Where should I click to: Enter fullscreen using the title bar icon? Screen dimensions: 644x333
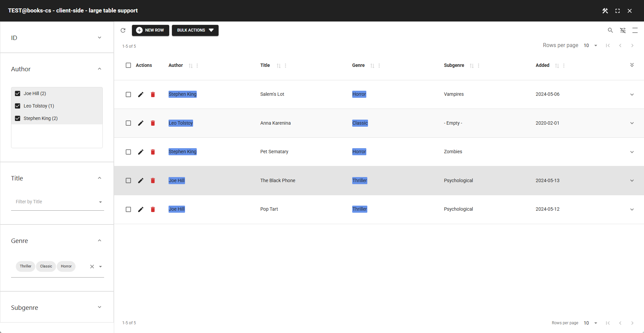tap(617, 10)
